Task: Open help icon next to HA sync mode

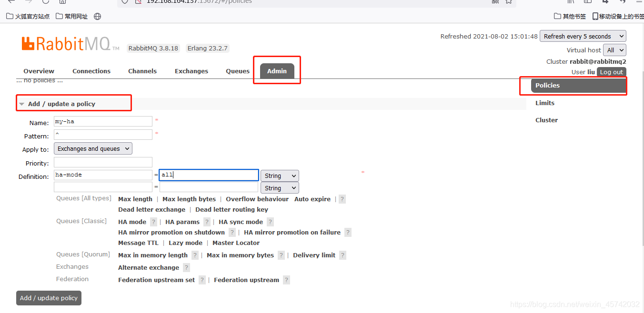Action: 270,222
